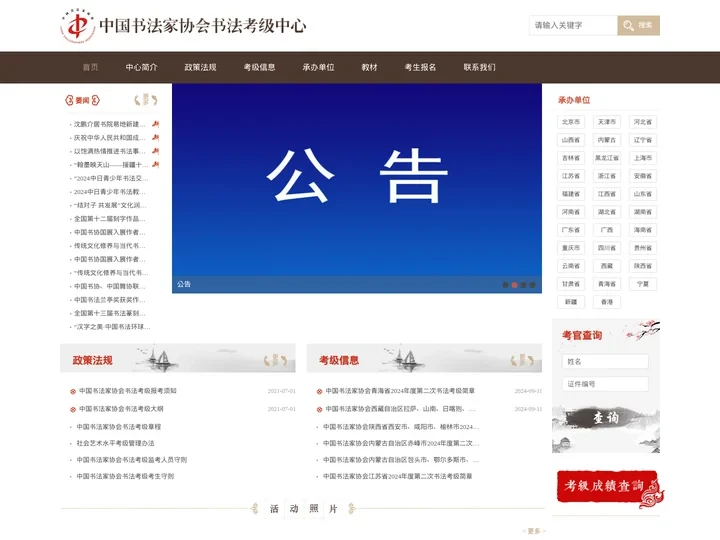
Task: Open the 内蒙古自治区包头市、鄂尔多斯市 notice
Action: 401,460
